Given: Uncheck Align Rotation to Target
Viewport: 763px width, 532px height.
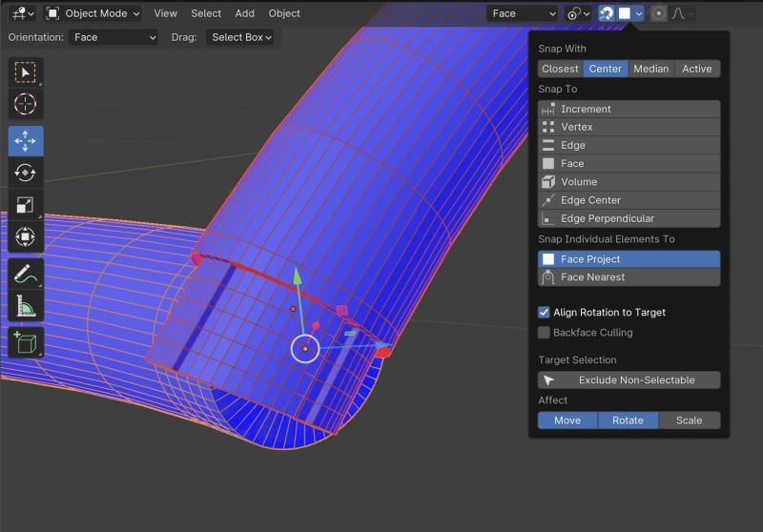Looking at the screenshot, I should (544, 313).
